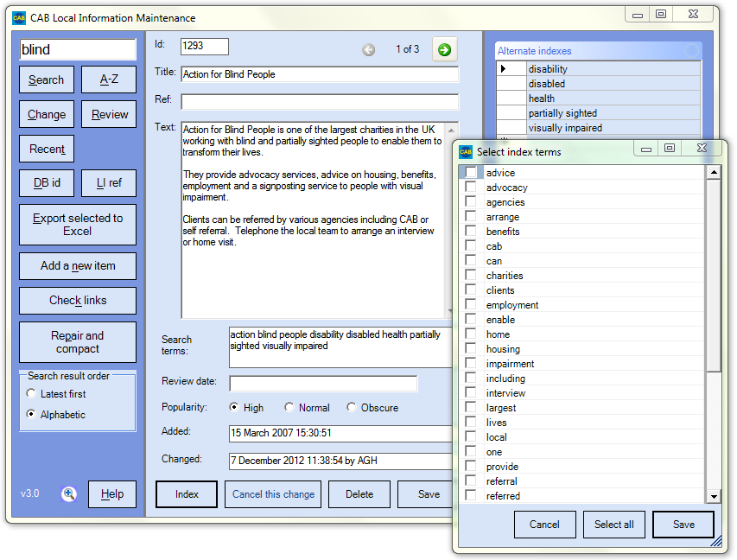
Task: Select disability row in Alternate indexes
Action: 613,68
